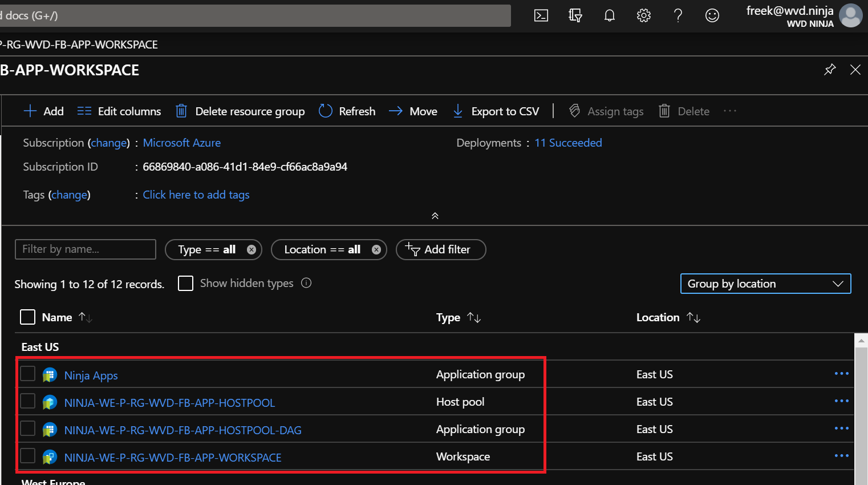868x485 pixels.
Task: Open more options for Ninja Apps row
Action: click(x=842, y=374)
